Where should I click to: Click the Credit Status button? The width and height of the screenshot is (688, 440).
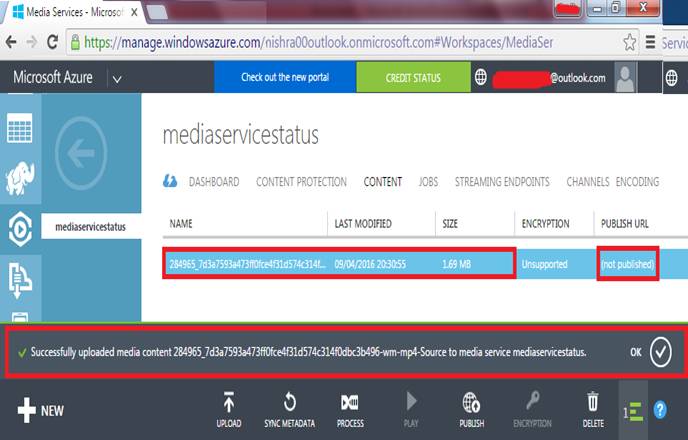(x=413, y=77)
